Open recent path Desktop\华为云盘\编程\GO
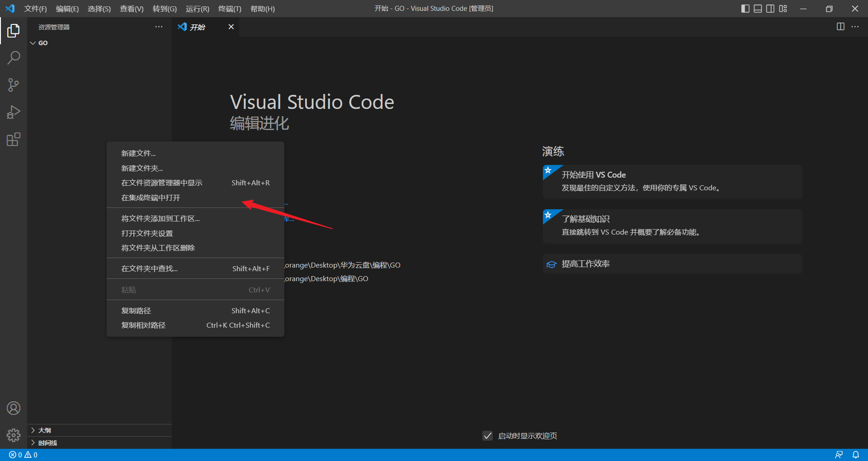 pos(343,265)
